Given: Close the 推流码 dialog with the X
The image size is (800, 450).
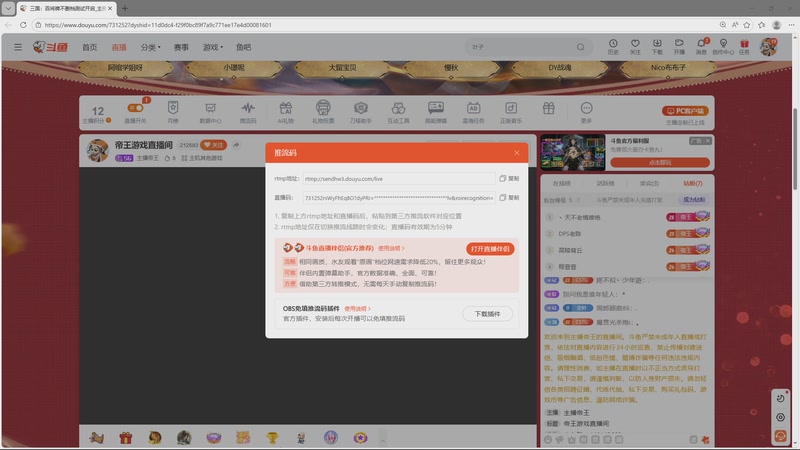Looking at the screenshot, I should click(517, 153).
